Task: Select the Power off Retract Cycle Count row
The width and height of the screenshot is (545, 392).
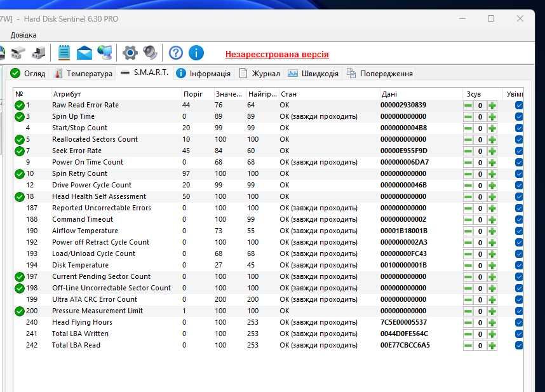Action: point(268,242)
